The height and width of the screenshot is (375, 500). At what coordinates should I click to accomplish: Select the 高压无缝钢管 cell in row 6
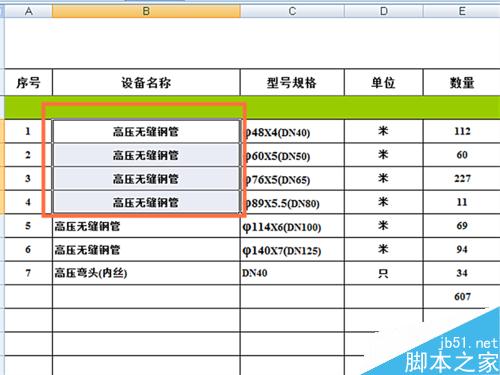click(146, 250)
